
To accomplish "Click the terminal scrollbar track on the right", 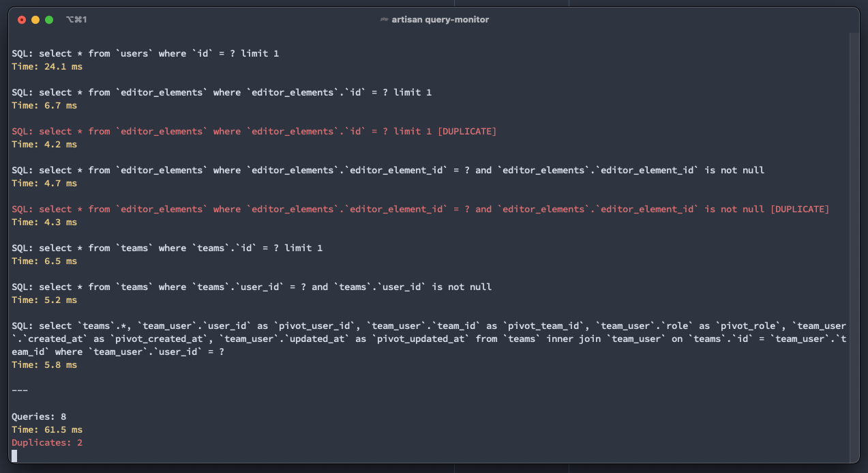I will [x=854, y=247].
